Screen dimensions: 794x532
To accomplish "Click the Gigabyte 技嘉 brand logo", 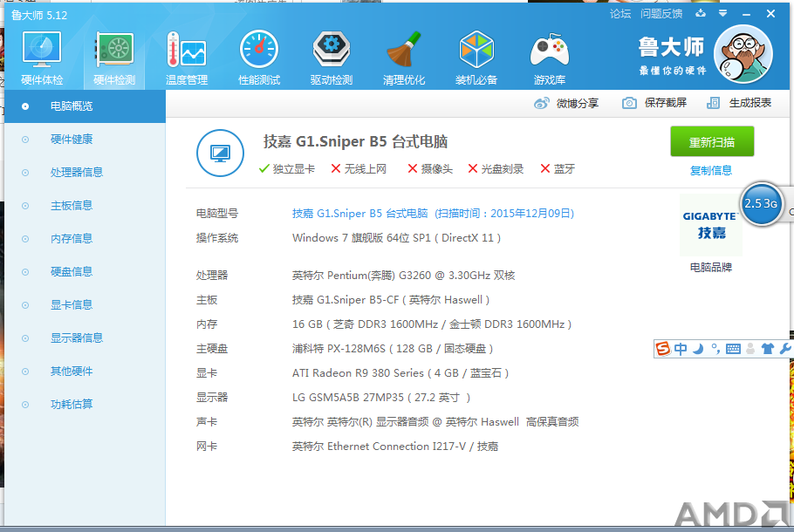I will coord(711,225).
